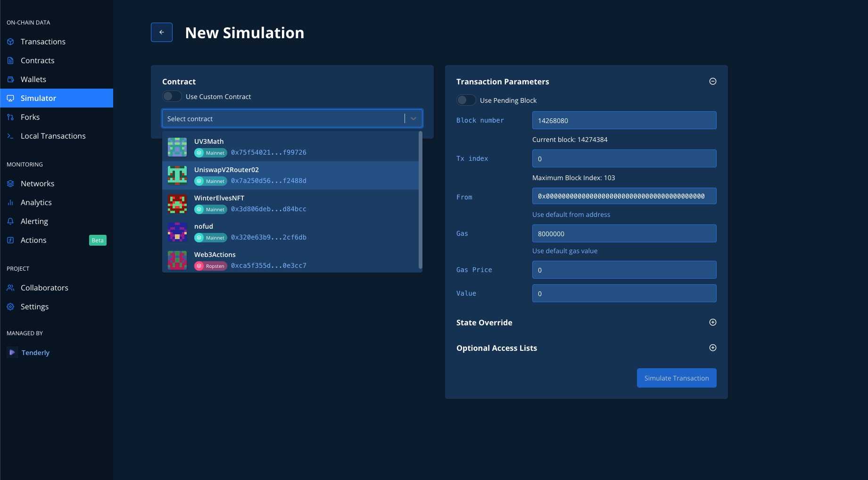Expand the Optional Access Lists section
The height and width of the screenshot is (480, 868).
coord(713,348)
